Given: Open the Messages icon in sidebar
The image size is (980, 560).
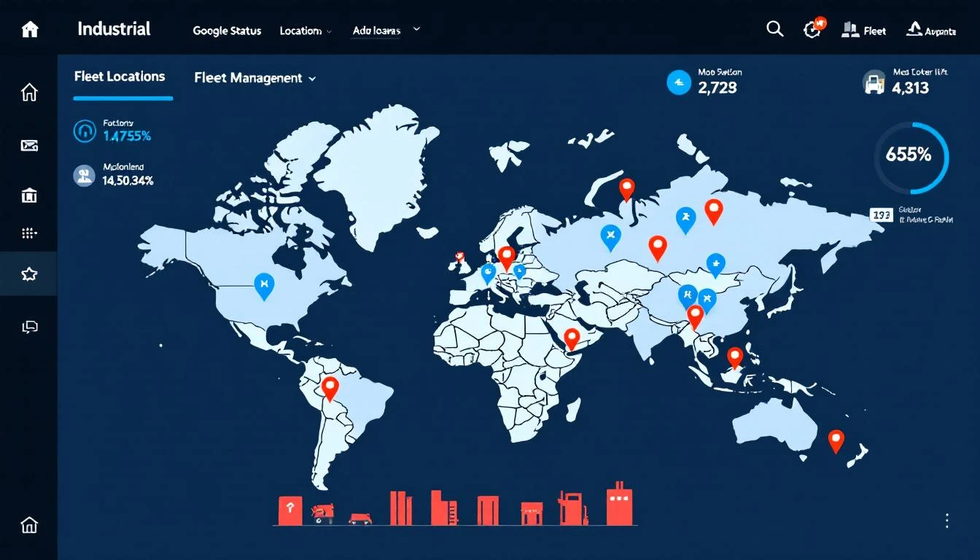Looking at the screenshot, I should (28, 145).
